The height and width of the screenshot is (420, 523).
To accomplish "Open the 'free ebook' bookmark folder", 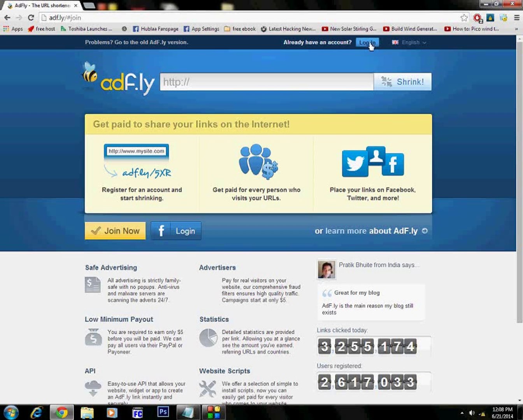I will click(240, 29).
